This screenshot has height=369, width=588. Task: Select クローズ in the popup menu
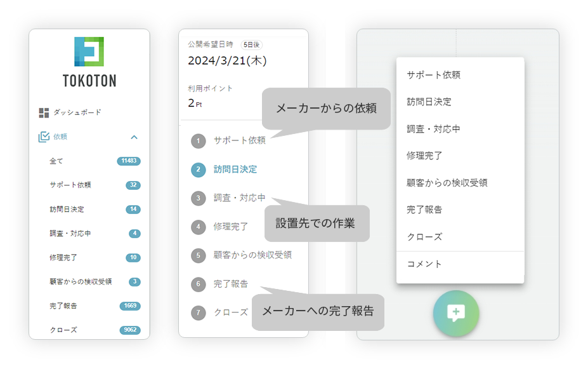click(424, 237)
